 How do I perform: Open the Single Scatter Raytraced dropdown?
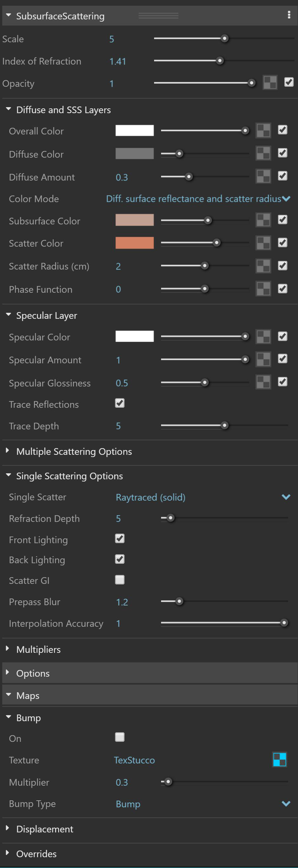(203, 497)
